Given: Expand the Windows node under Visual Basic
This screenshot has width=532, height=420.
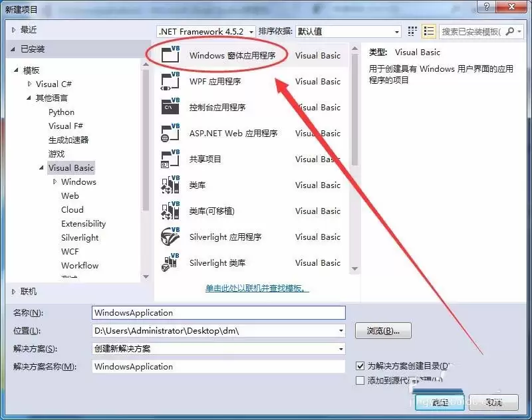Looking at the screenshot, I should click(57, 181).
